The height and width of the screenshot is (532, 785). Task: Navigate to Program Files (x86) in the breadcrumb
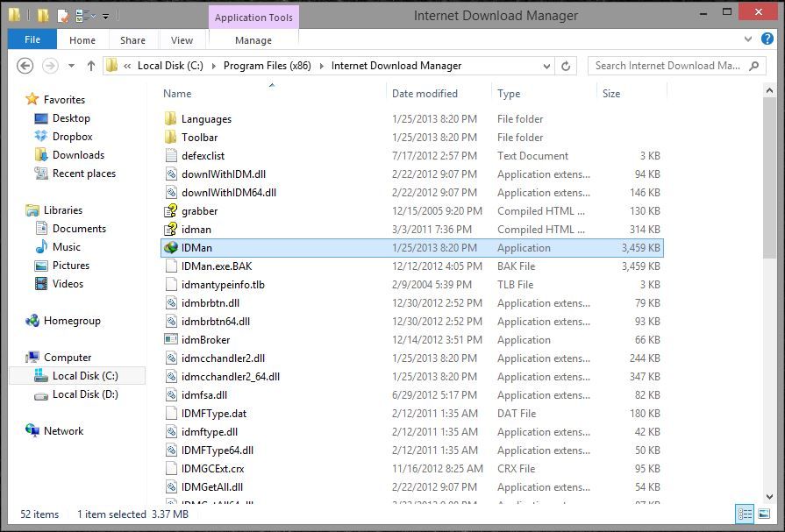point(268,66)
